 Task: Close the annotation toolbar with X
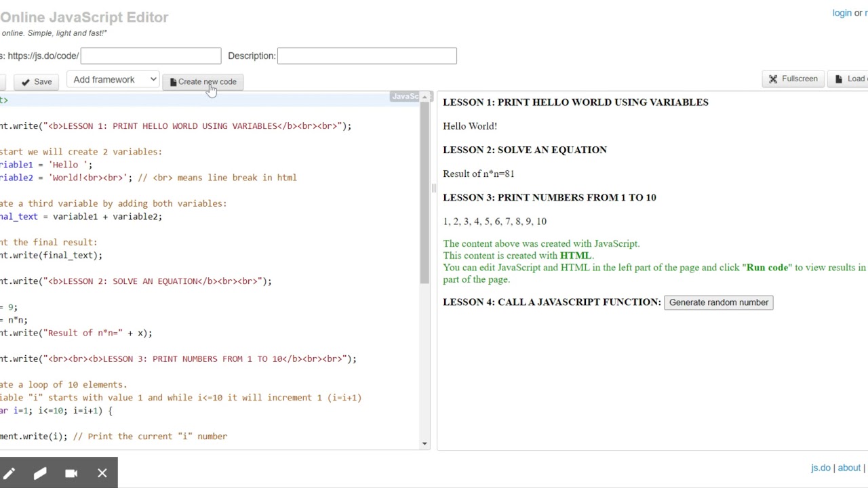pos(102,473)
